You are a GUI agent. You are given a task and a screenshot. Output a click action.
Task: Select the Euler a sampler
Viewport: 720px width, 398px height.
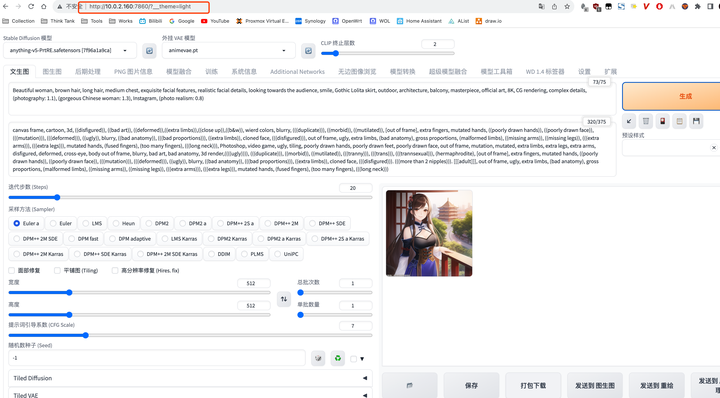[27, 224]
